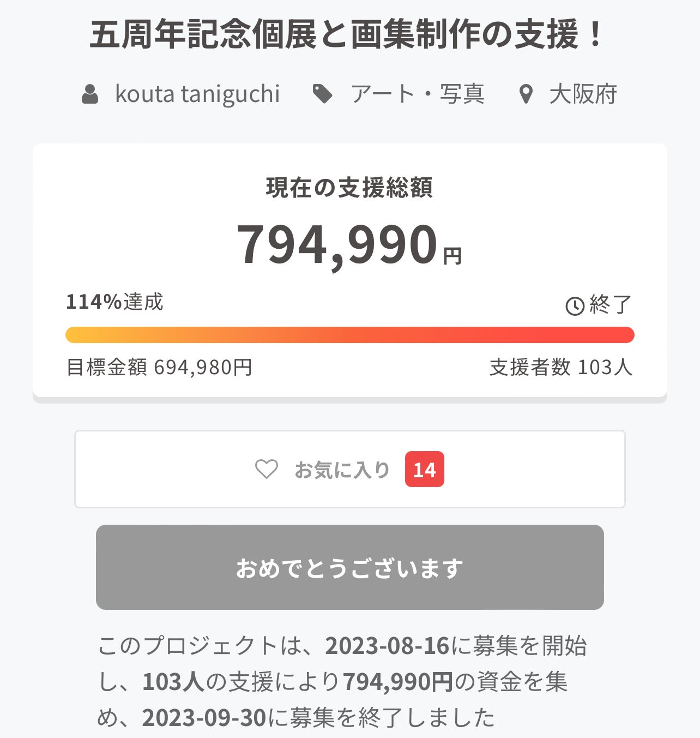This screenshot has height=738, width=700.
Task: Click the orange-red funding progress bar
Action: [349, 335]
